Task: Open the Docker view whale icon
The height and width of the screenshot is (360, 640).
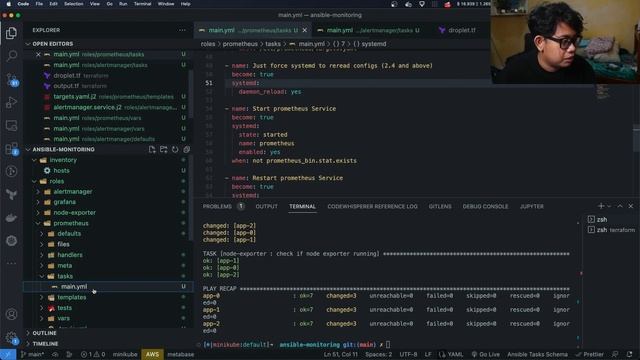Action: coord(11,218)
